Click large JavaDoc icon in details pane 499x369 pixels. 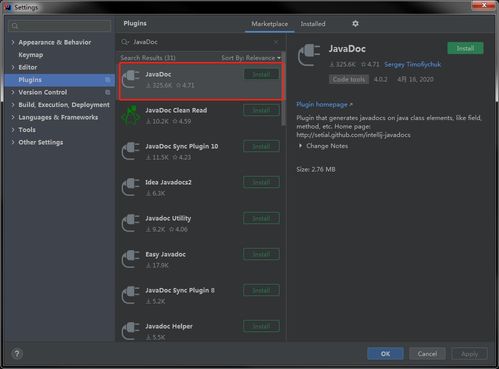(309, 55)
